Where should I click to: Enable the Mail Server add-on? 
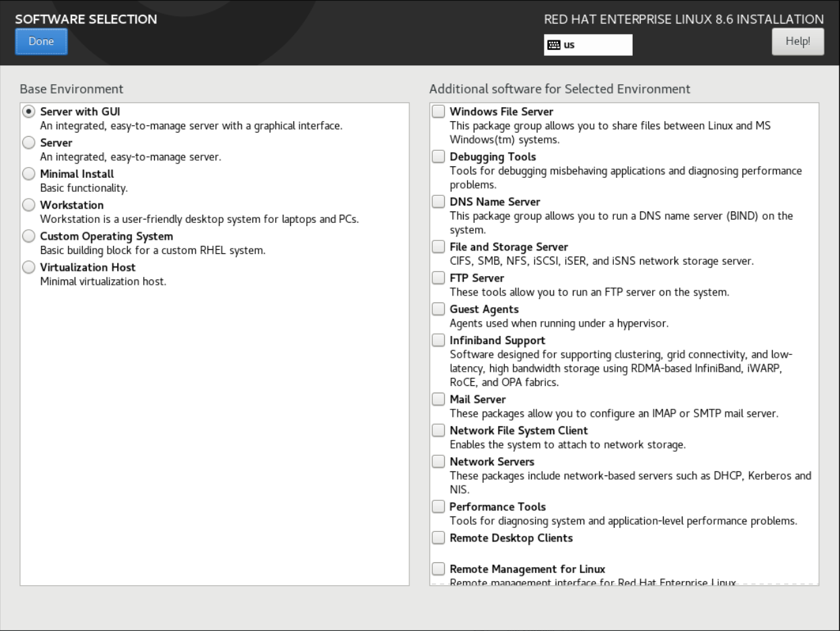pyautogui.click(x=438, y=399)
